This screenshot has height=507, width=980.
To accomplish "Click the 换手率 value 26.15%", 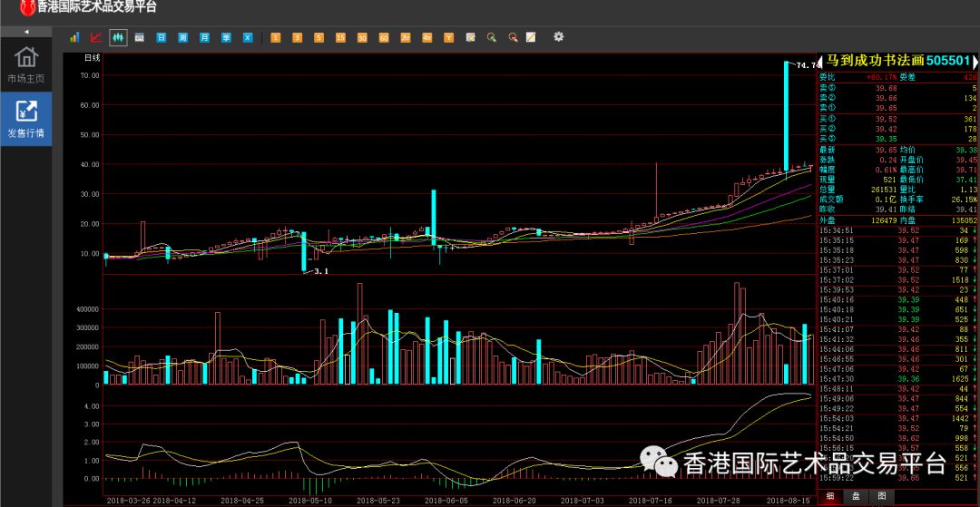I will click(963, 199).
